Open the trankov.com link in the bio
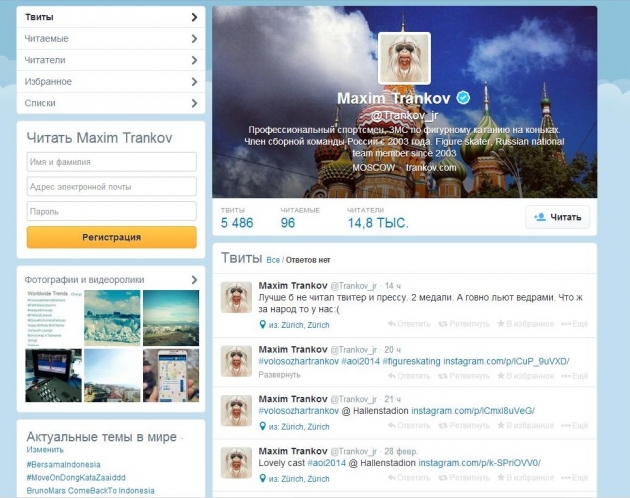630x498 pixels. [x=432, y=168]
